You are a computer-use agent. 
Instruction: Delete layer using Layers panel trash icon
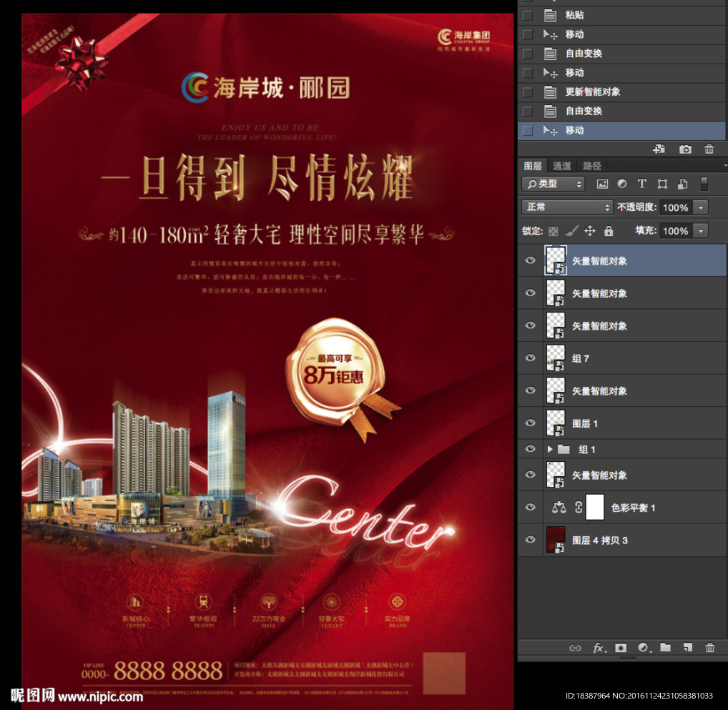coord(709,648)
